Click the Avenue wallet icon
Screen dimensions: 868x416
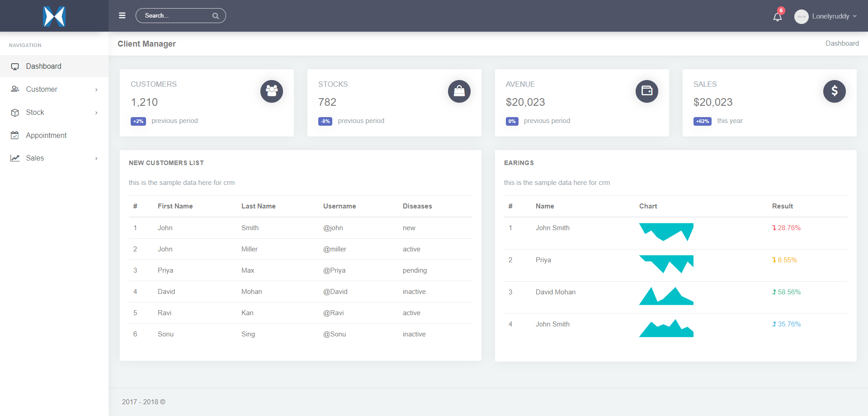tap(646, 91)
